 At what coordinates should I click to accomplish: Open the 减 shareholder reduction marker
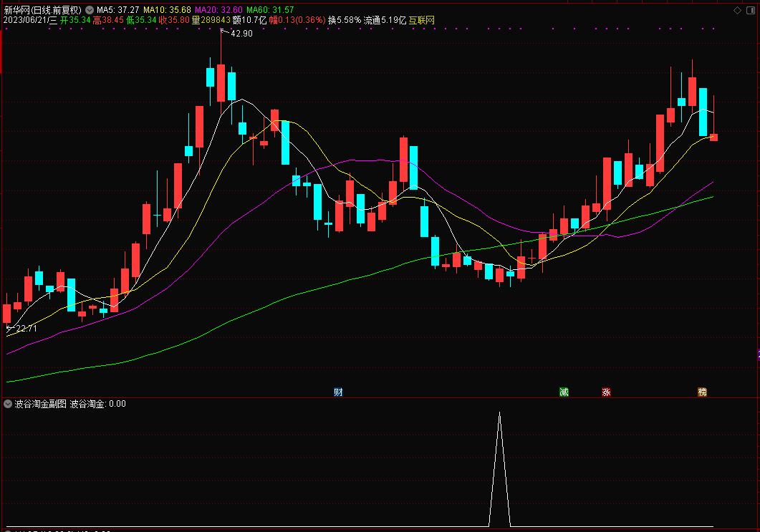564,392
